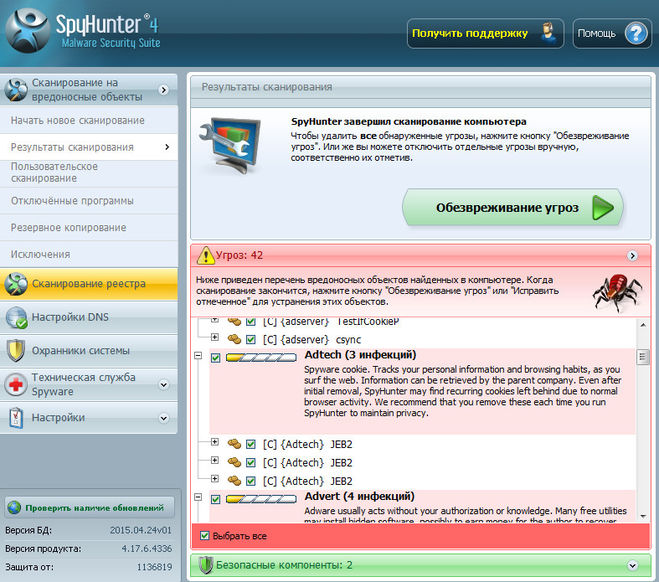This screenshot has width=659, height=582.
Task: Uncheck the second Adtech JEB2 checkbox
Action: [251, 463]
